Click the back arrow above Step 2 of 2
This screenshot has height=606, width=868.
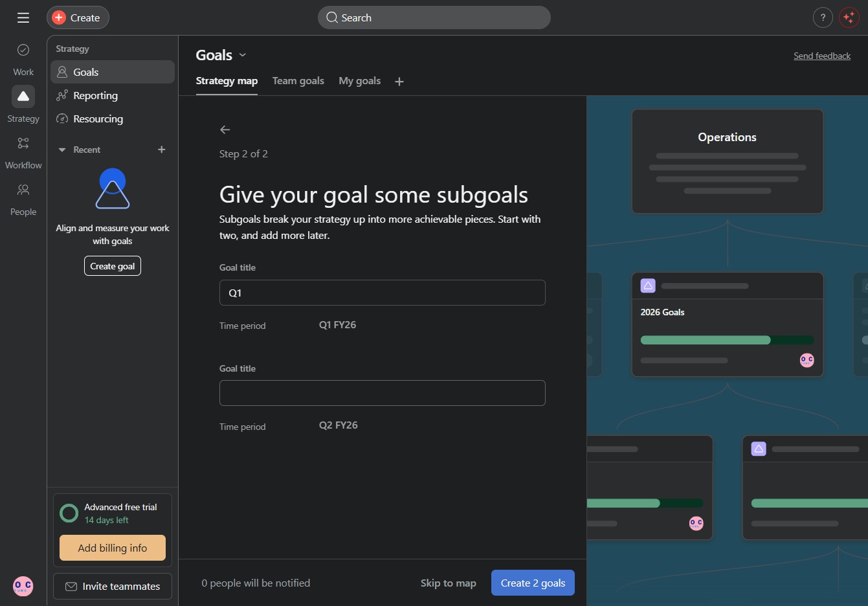[225, 129]
